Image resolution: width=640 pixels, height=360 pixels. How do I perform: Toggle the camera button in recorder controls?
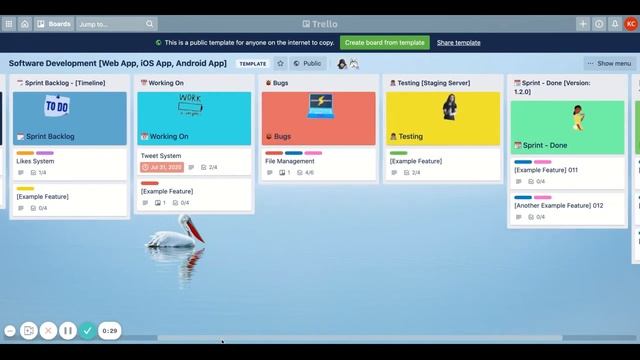[29, 331]
